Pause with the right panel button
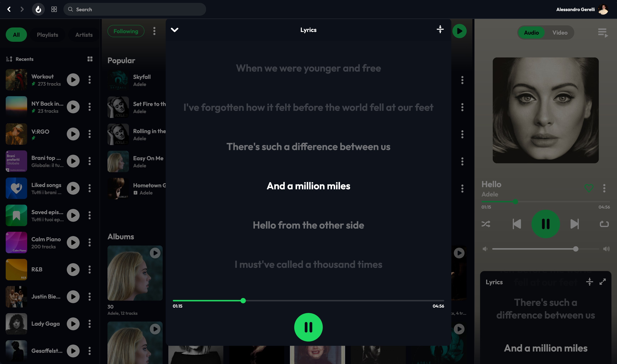The height and width of the screenshot is (364, 617). click(546, 224)
